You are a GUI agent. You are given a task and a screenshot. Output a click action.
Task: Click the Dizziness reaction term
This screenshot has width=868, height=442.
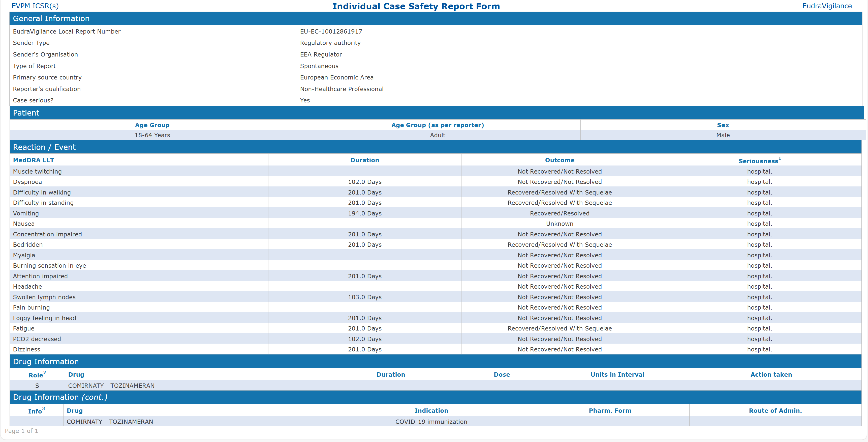pos(26,350)
